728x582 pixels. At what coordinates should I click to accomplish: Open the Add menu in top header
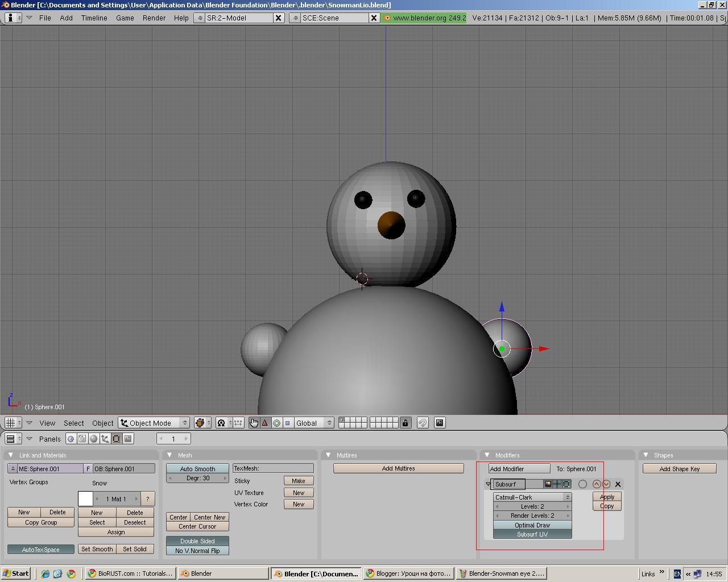66,18
